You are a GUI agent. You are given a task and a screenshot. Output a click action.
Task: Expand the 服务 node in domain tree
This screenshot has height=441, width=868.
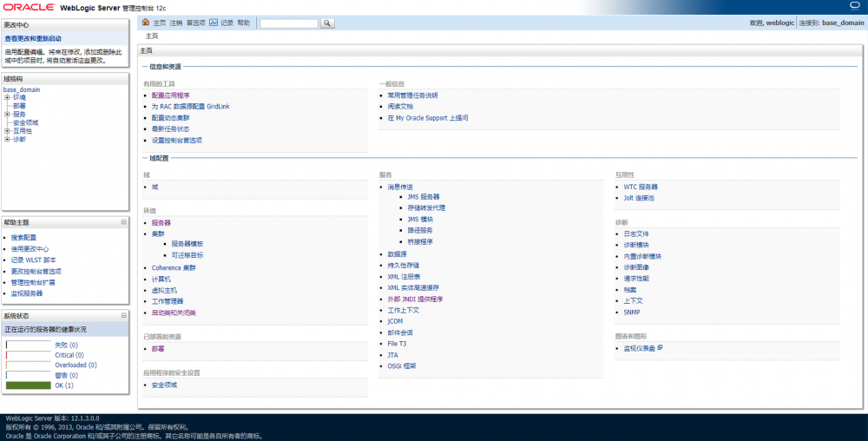click(x=7, y=114)
